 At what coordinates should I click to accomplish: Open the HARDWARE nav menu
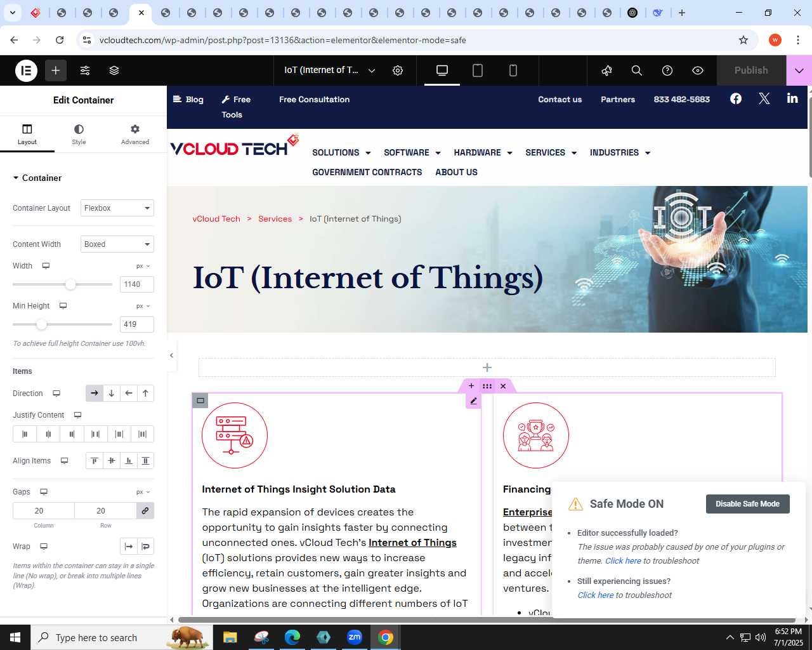click(x=483, y=153)
